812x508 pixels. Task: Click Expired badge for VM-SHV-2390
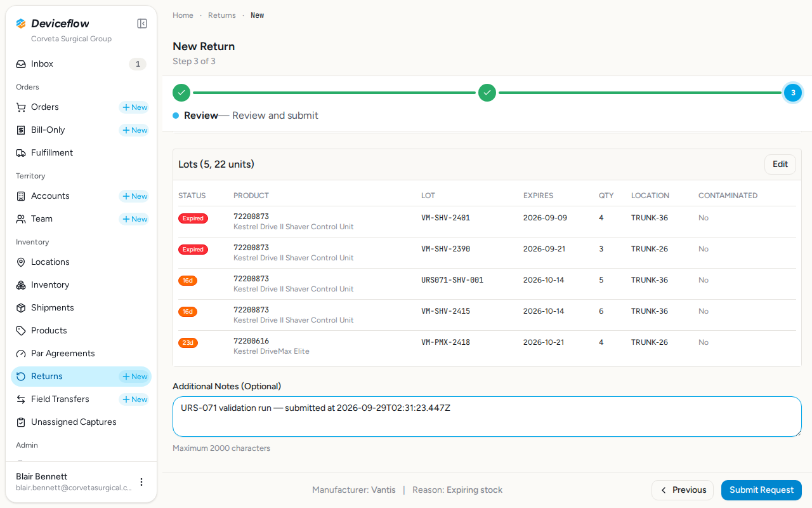coord(193,250)
